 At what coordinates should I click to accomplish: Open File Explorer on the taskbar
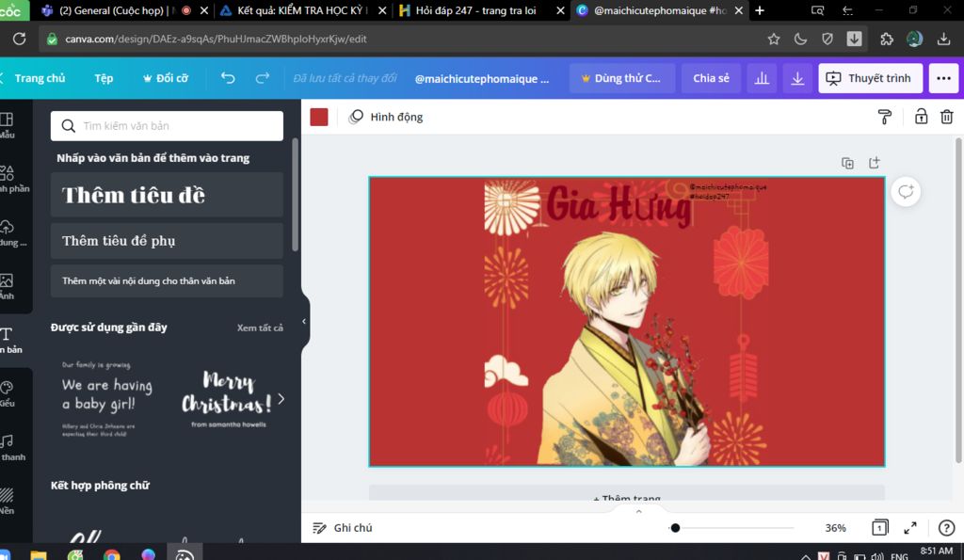[38, 555]
